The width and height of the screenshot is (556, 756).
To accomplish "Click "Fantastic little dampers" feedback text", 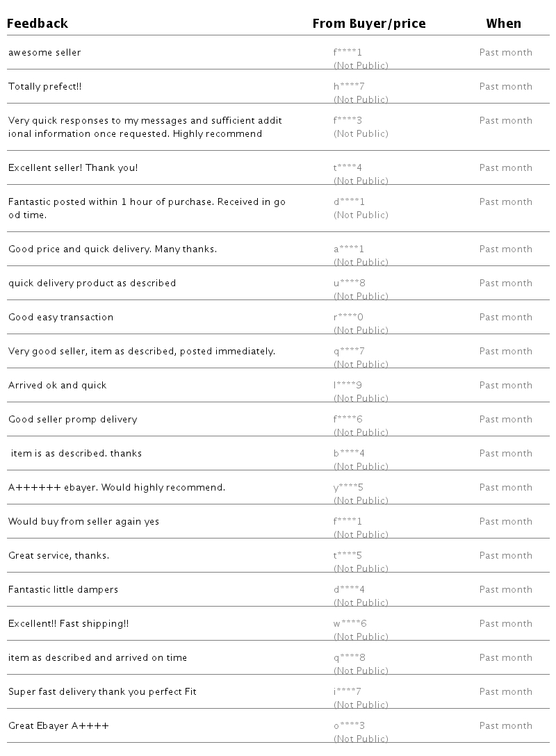I will point(63,590).
